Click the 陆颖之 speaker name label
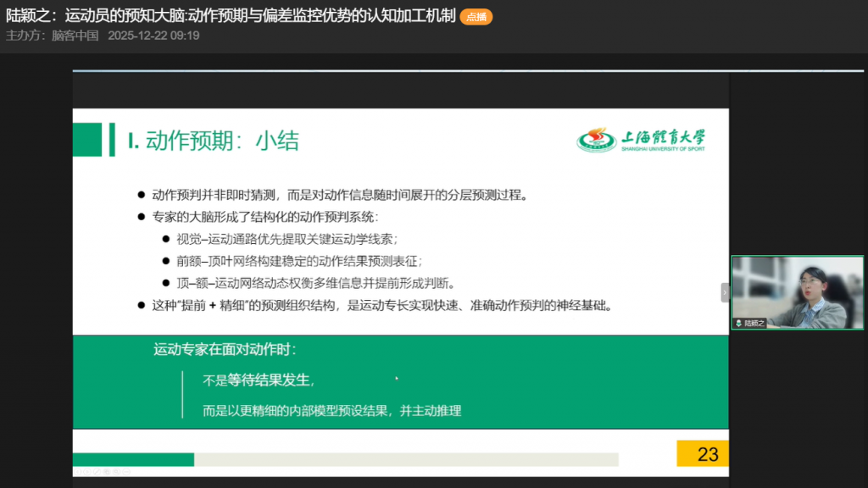The height and width of the screenshot is (488, 868). pos(754,323)
